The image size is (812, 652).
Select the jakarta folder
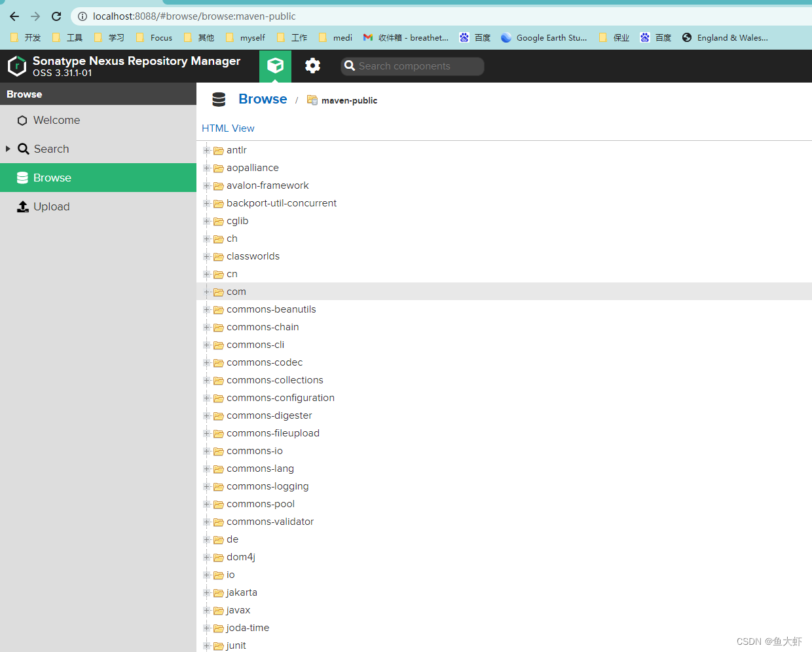click(x=242, y=592)
